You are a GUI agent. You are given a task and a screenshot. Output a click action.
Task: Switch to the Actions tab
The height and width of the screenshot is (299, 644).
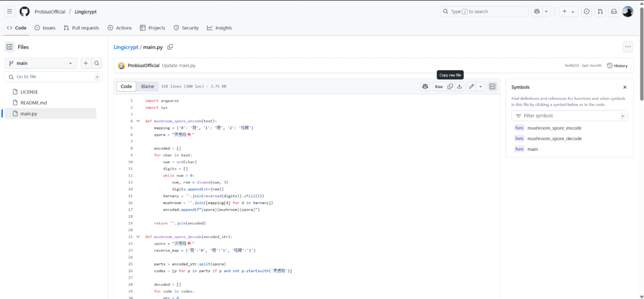click(120, 28)
